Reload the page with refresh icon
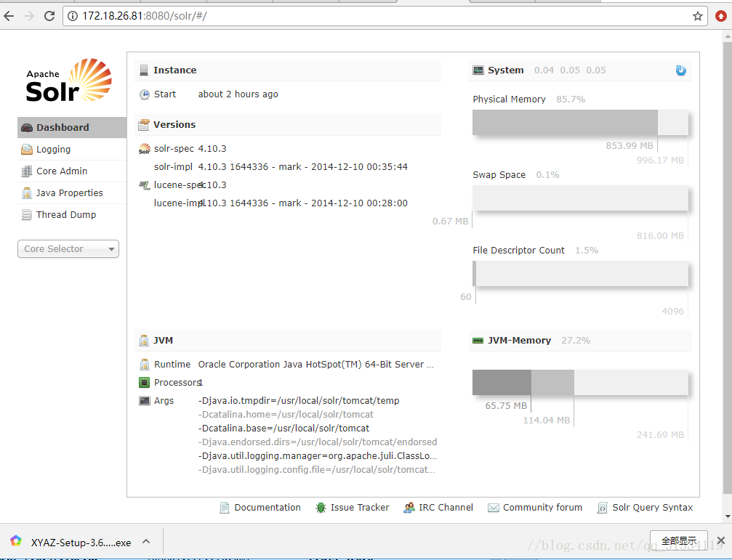732x560 pixels. click(49, 16)
